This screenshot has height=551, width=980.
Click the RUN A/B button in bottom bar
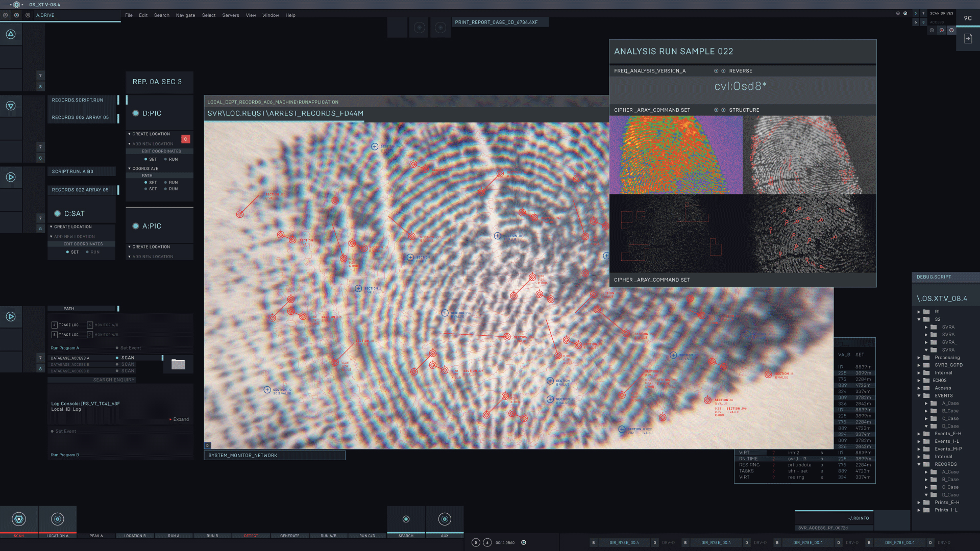tap(329, 536)
